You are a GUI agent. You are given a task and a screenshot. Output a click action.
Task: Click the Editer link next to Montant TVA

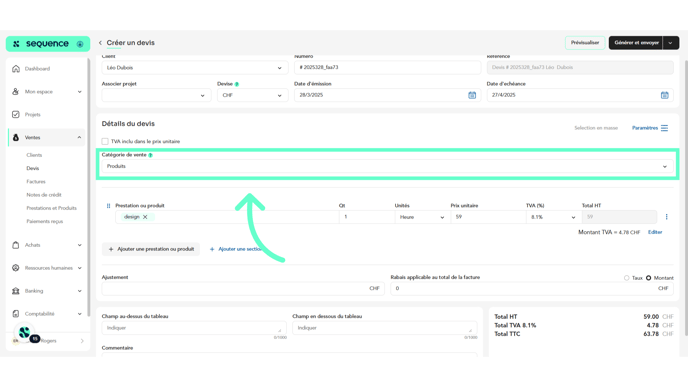(655, 232)
